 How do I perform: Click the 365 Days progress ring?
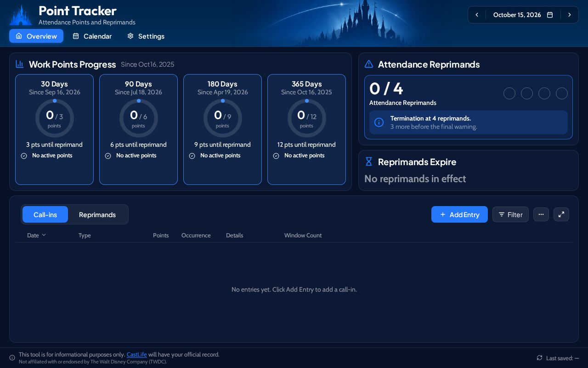[306, 118]
